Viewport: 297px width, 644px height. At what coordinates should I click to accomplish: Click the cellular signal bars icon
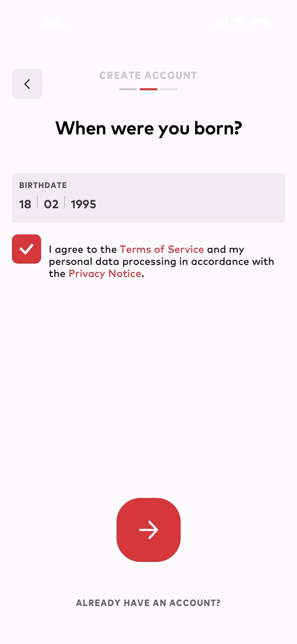pos(220,22)
